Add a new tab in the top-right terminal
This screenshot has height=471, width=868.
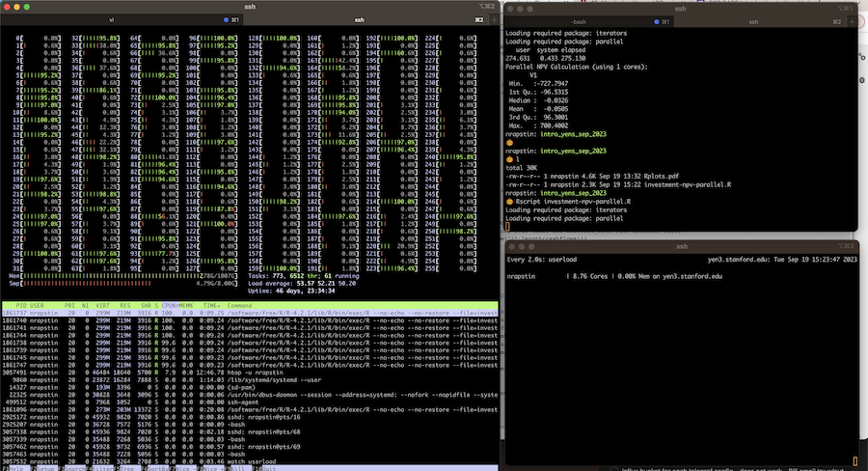850,19
